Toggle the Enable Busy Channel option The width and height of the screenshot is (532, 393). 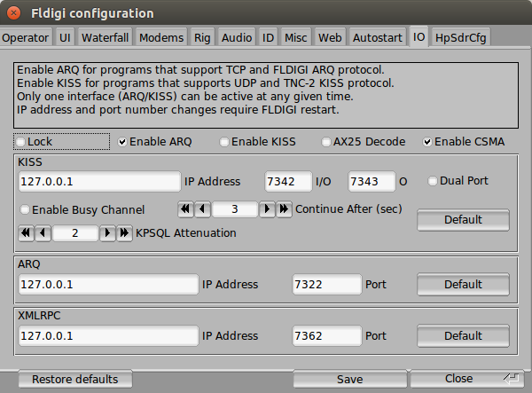25,210
